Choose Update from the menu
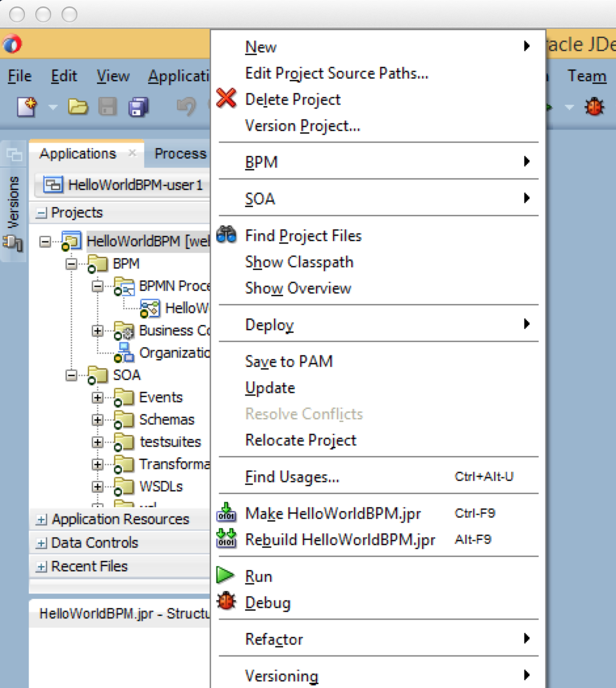This screenshot has height=688, width=616. tap(379, 387)
